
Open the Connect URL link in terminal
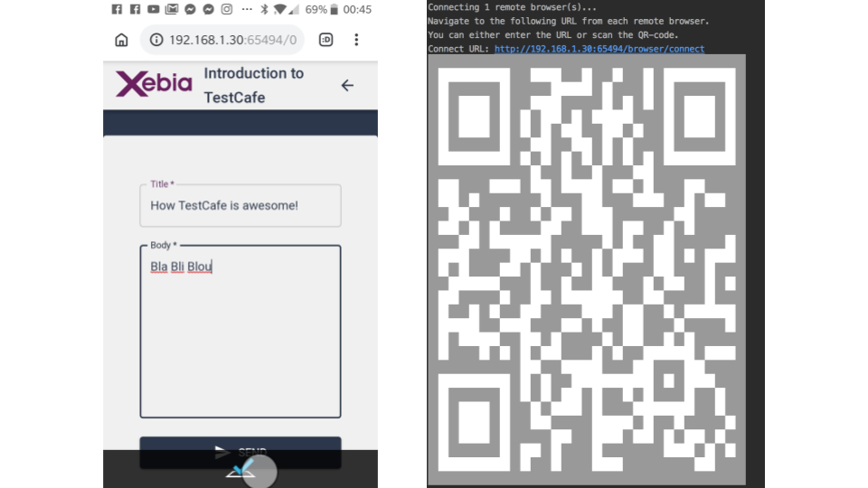tap(599, 49)
